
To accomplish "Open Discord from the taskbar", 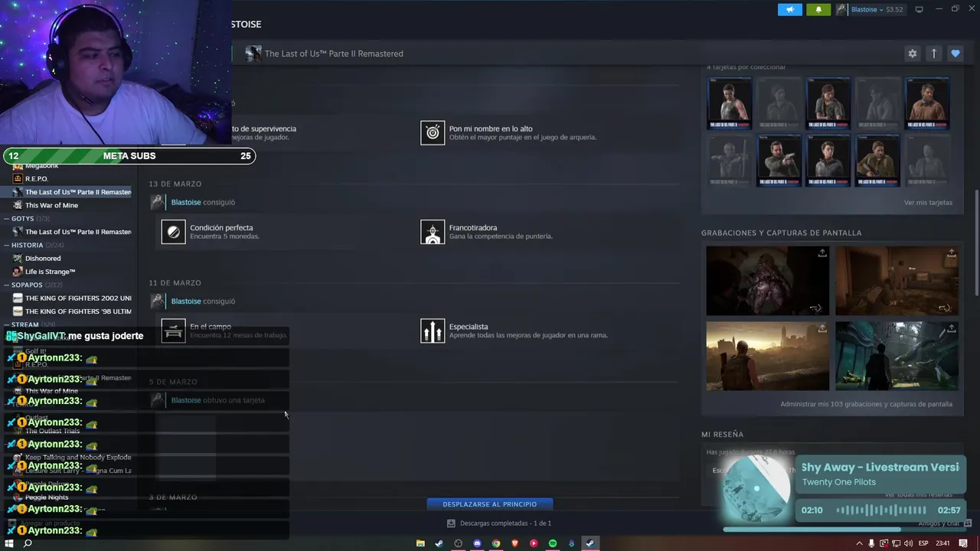I will click(477, 543).
